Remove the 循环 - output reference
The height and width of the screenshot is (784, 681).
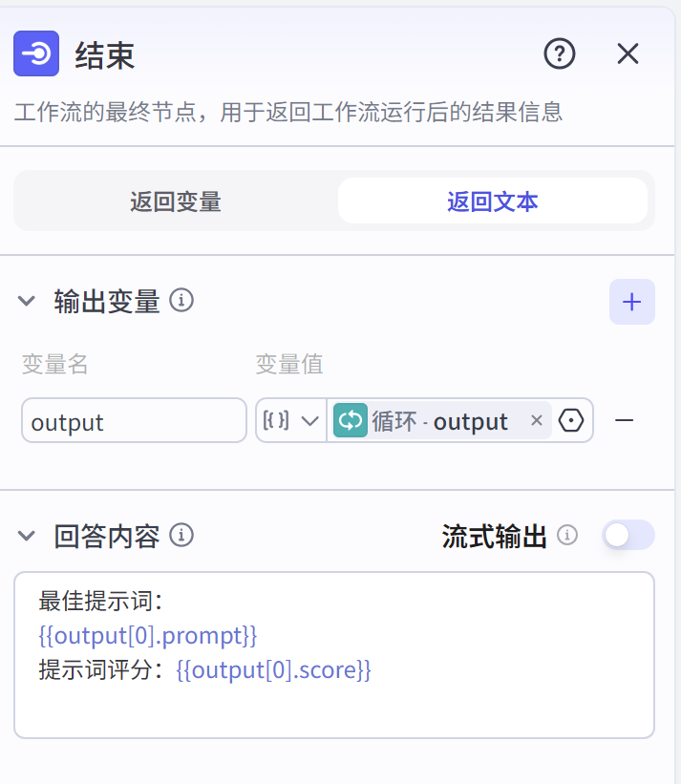coord(537,420)
